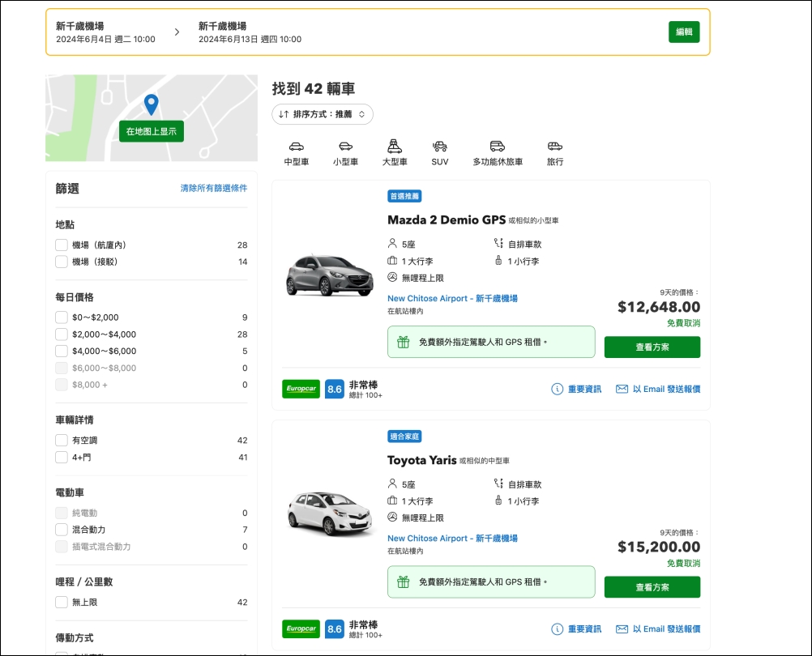The image size is (812, 656).
Task: Click the email envelope icon on Mazda 2 card
Action: (622, 389)
